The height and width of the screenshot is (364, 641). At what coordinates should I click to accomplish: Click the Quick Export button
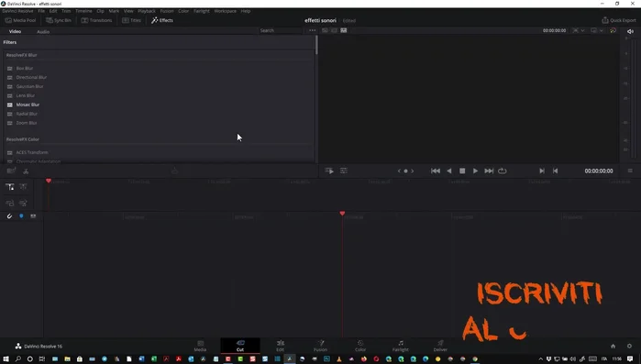(618, 20)
